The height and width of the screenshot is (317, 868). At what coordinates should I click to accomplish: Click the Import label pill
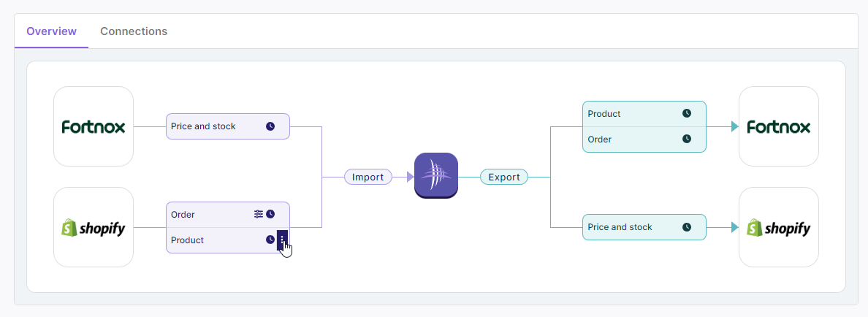pyautogui.click(x=368, y=177)
